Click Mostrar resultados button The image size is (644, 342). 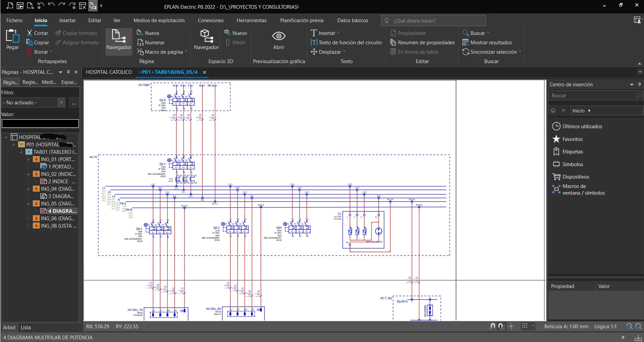pyautogui.click(x=487, y=43)
